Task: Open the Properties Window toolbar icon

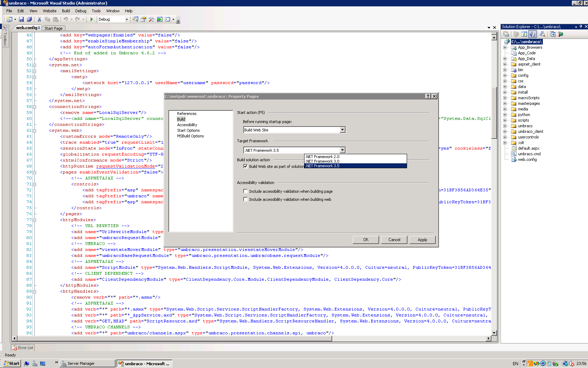Action: (143, 19)
